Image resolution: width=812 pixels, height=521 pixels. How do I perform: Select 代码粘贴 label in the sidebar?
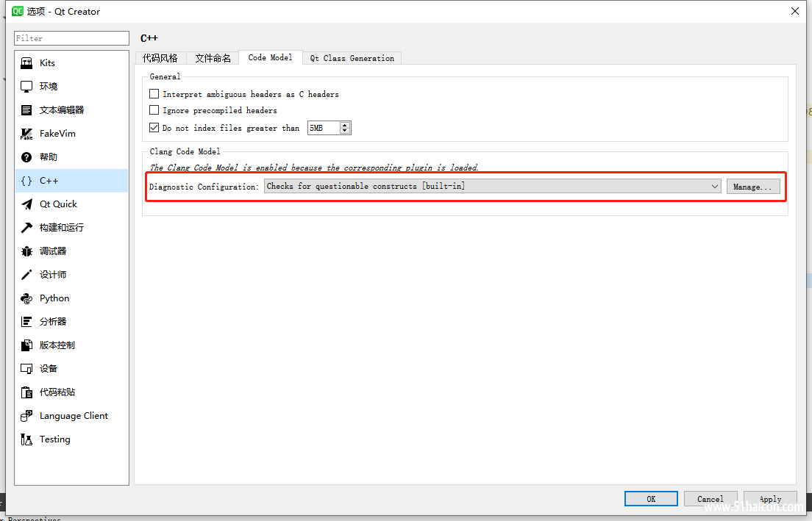(57, 392)
